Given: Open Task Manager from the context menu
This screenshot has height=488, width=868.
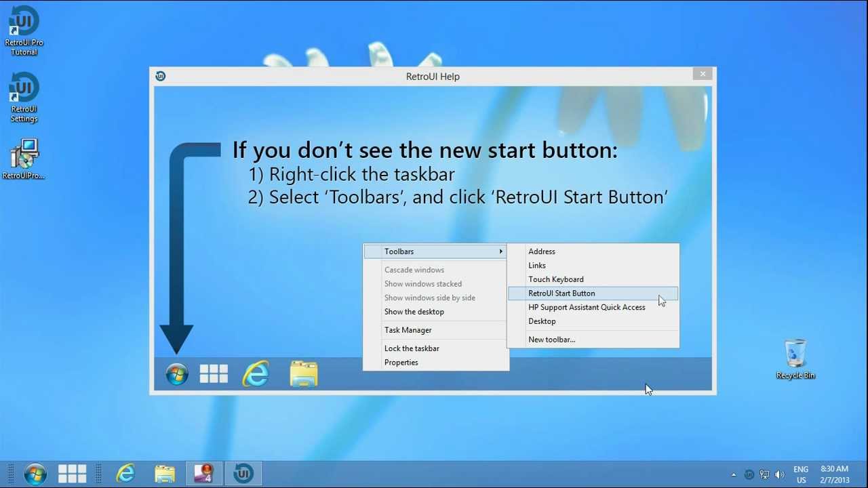Looking at the screenshot, I should pyautogui.click(x=435, y=330).
